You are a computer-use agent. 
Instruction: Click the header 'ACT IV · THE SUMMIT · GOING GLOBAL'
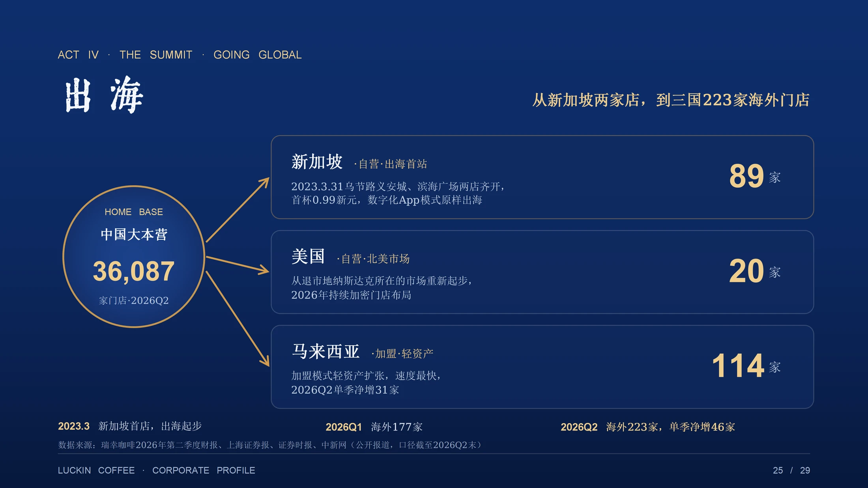coord(180,55)
